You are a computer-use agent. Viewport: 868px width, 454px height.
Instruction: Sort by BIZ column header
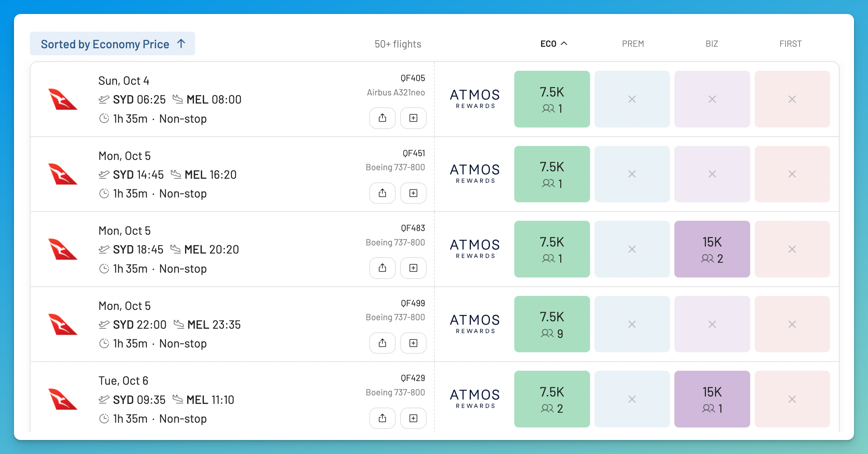coord(712,44)
